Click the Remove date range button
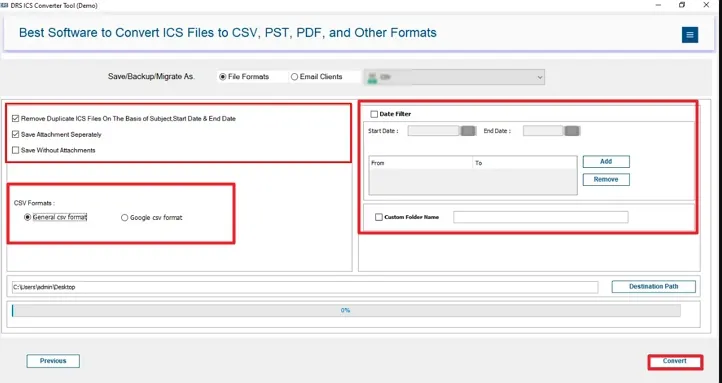Screen dimensions: 722x383 point(606,180)
